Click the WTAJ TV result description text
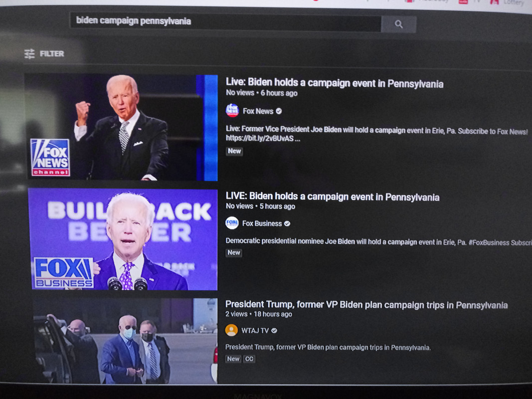 328,347
